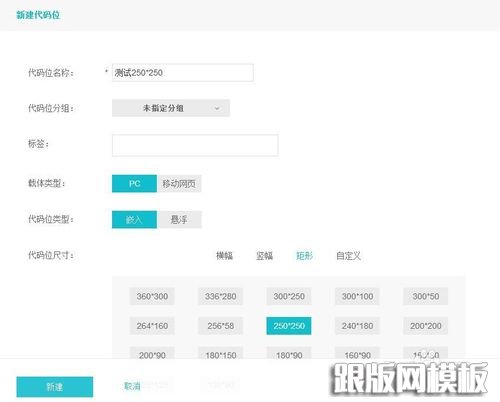Pick the 264*160 size option
This screenshot has width=500, height=402.
(152, 326)
